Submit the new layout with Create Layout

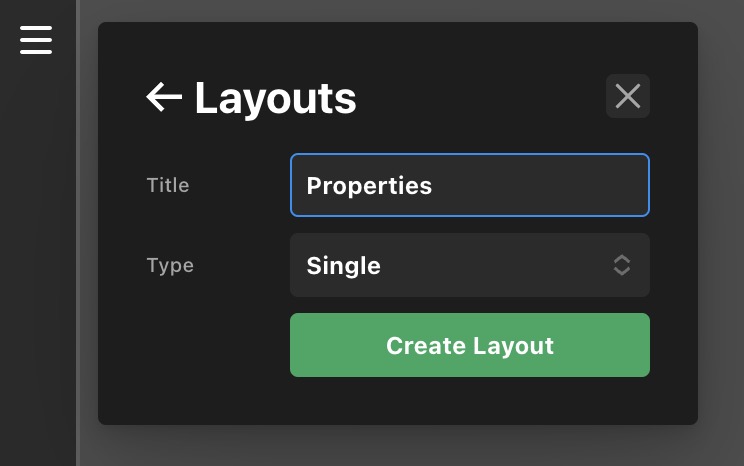point(469,345)
